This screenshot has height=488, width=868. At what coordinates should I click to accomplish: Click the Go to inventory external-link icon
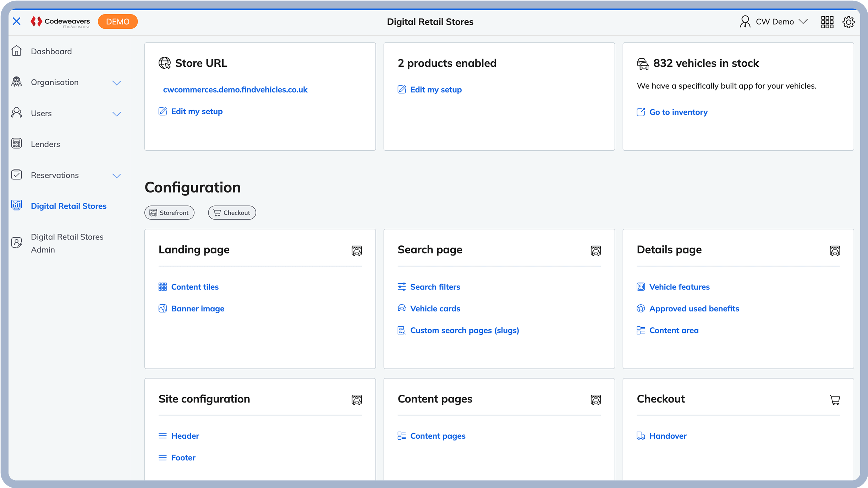(641, 112)
